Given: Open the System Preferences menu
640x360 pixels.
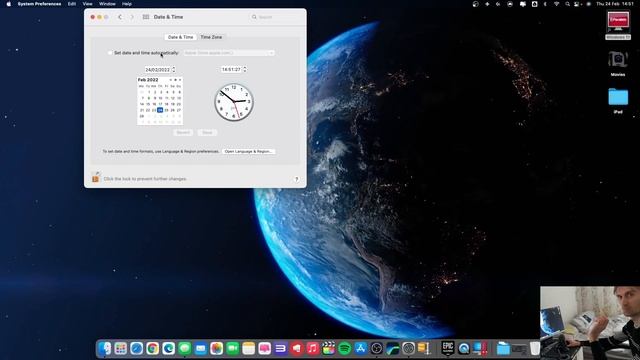Looking at the screenshot, I should coord(39,4).
